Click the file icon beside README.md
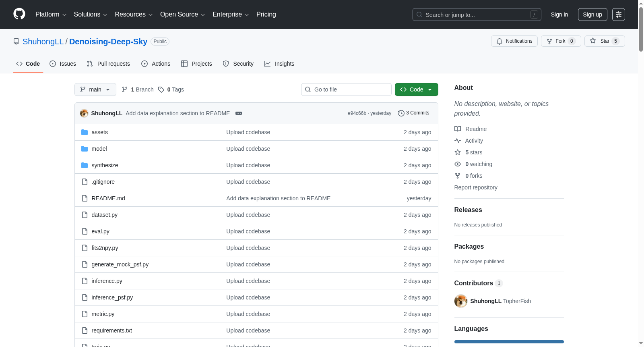This screenshot has height=347, width=644. point(85,198)
